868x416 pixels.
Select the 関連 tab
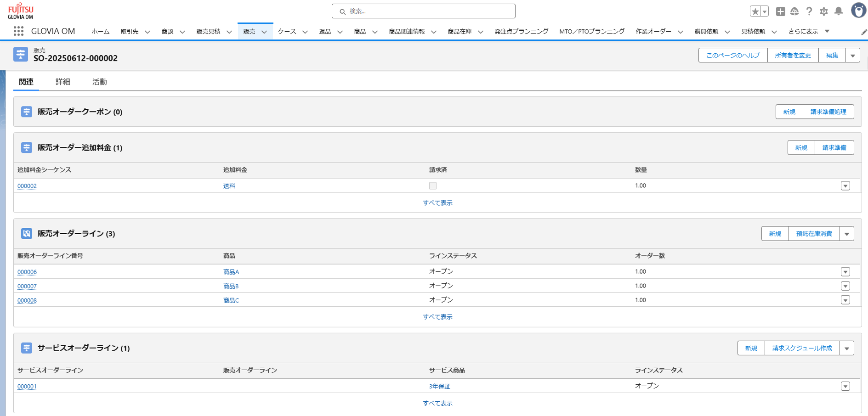tap(26, 82)
